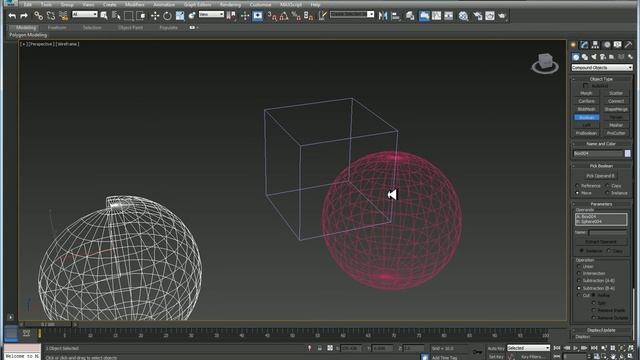Collapse the Object Type rollout
The image size is (640, 360).
(x=601, y=79)
